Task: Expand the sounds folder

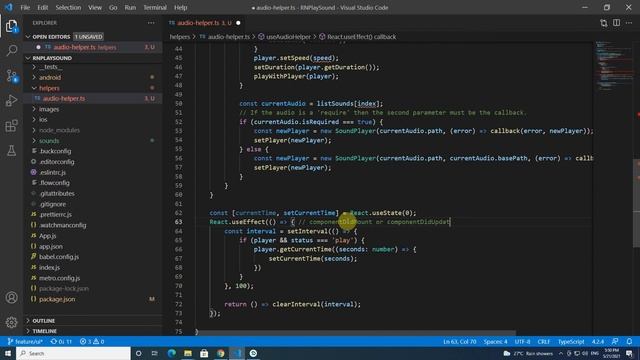Action: (x=49, y=141)
